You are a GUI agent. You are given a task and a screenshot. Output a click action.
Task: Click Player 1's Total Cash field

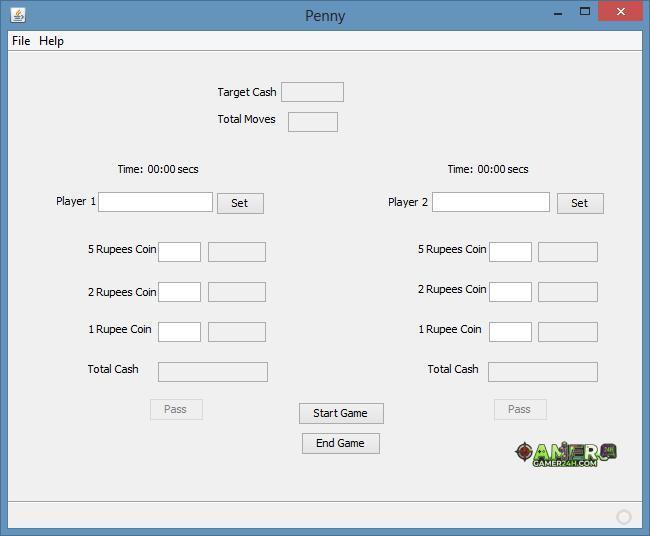coord(213,372)
